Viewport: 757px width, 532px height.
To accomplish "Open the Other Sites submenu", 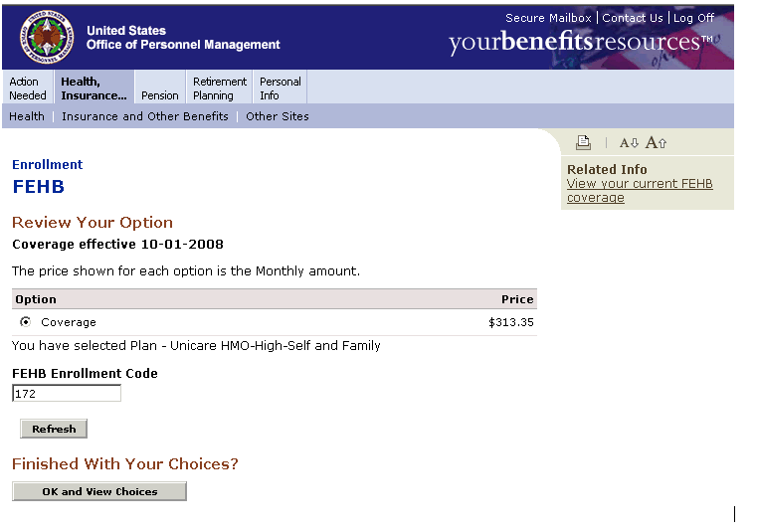I will point(278,116).
